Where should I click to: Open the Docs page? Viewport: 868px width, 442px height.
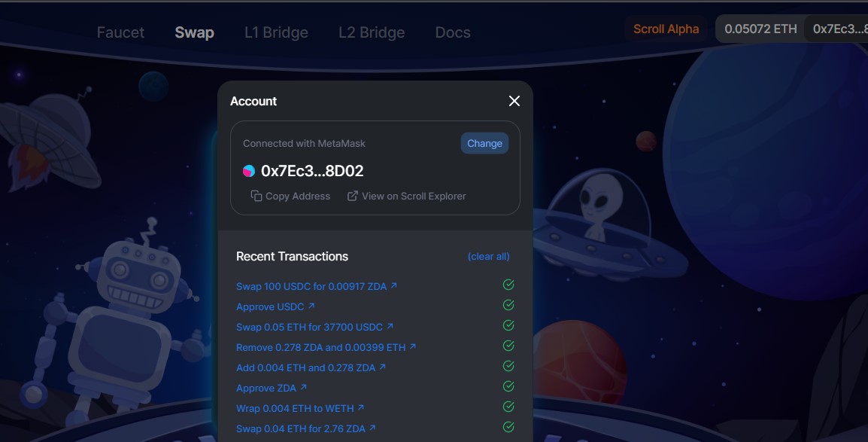453,32
